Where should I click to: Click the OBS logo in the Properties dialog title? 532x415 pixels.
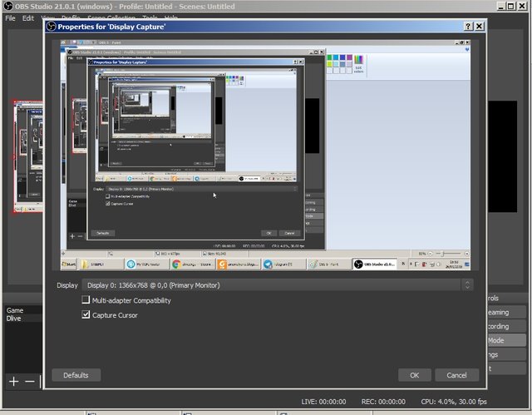[x=52, y=27]
